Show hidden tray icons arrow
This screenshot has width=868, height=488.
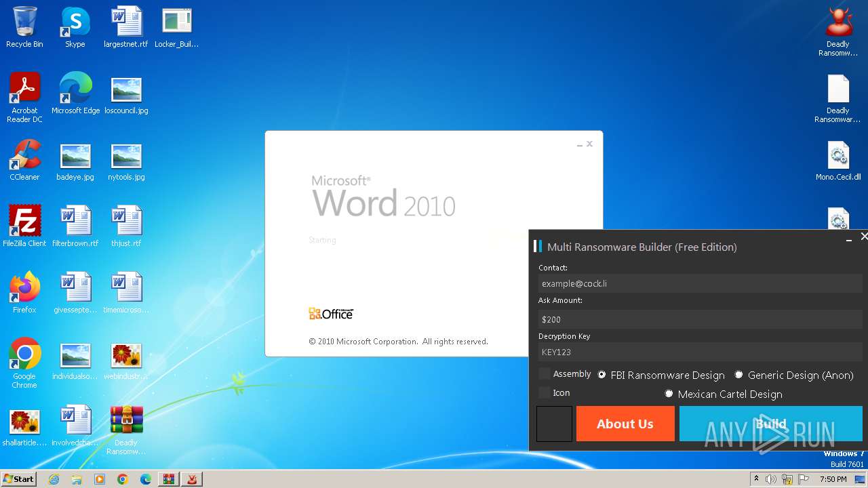pos(756,479)
